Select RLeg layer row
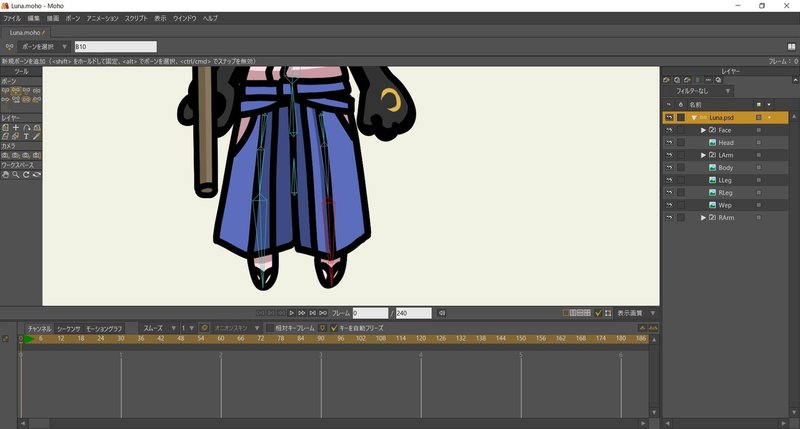 coord(725,193)
